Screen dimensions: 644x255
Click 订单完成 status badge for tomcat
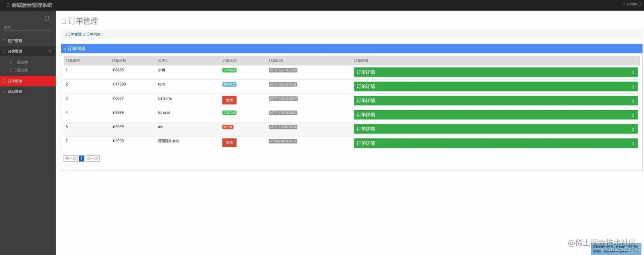coord(229,113)
